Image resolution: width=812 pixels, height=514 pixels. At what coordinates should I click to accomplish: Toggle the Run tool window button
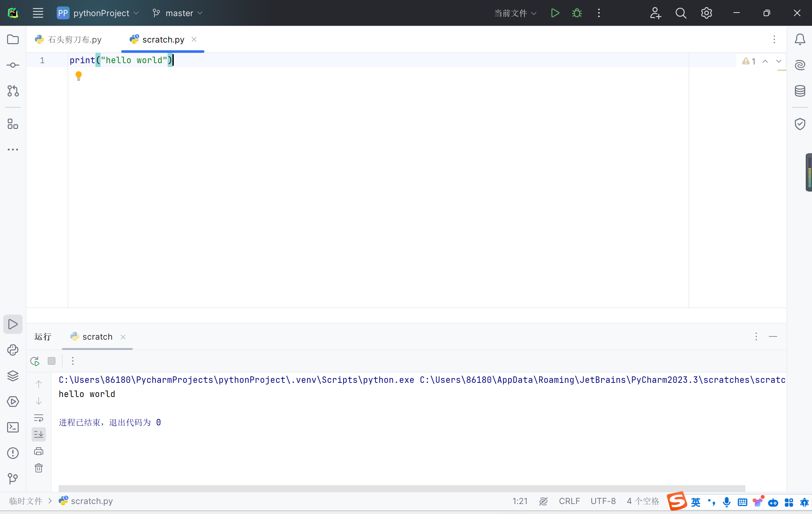(13, 324)
